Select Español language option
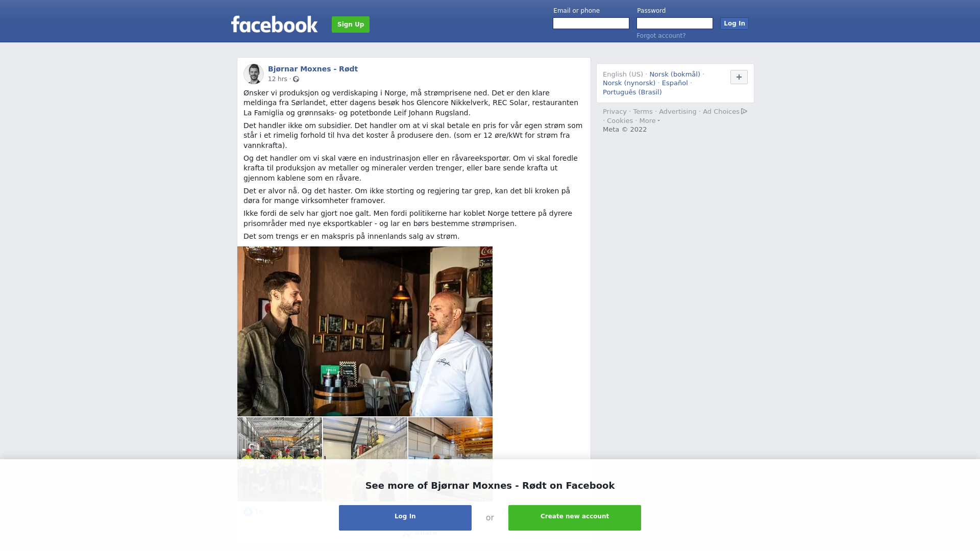The image size is (980, 551). point(675,83)
